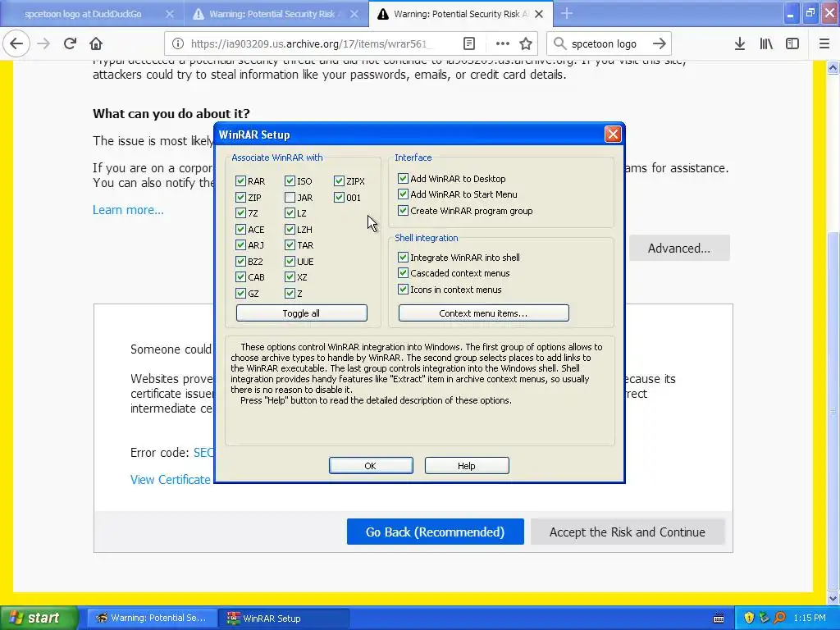Open the hamburger application menu
This screenshot has width=840, height=630.
[x=824, y=43]
